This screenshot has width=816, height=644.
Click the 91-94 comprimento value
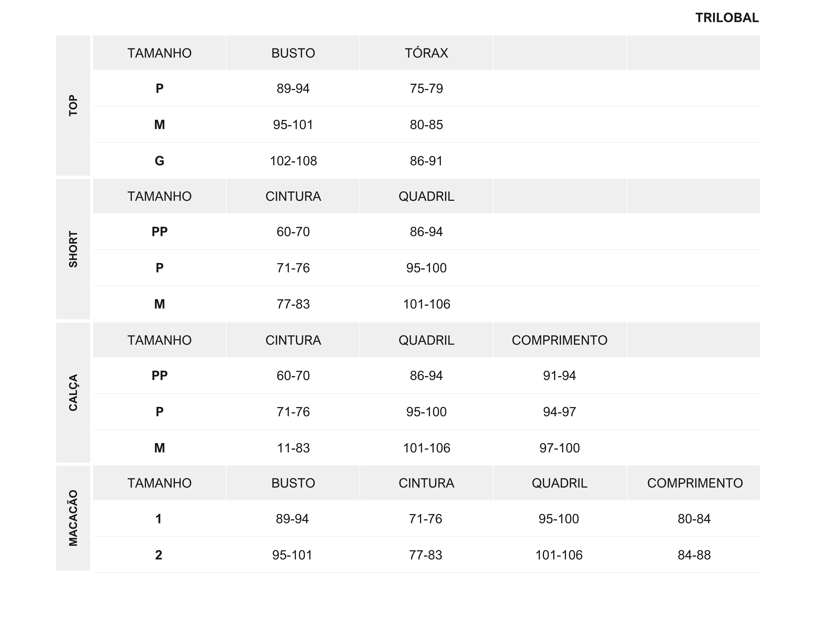(560, 376)
